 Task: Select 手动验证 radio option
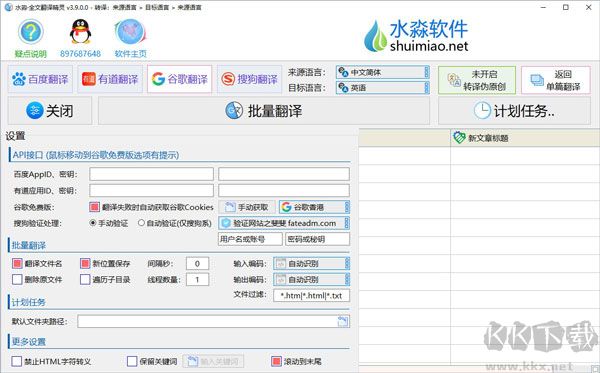click(93, 223)
